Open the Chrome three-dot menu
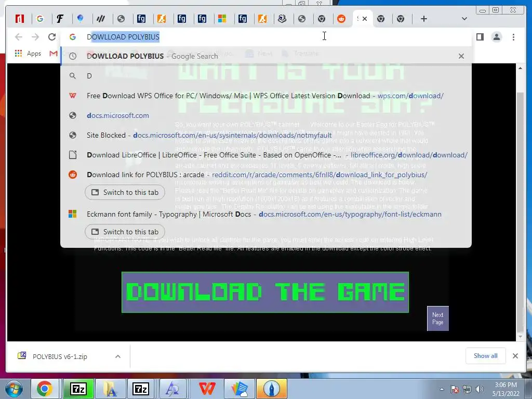Screen dimensions: 532x399 [513, 37]
